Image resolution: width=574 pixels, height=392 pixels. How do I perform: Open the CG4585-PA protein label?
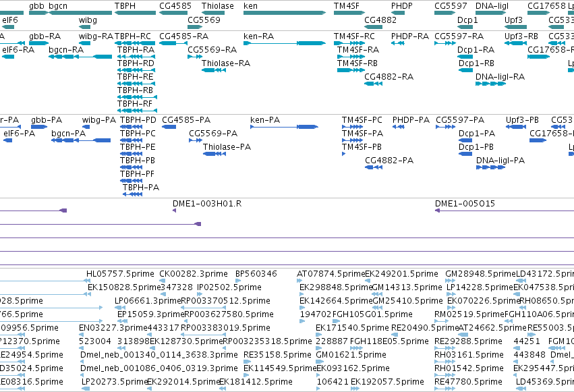point(186,120)
